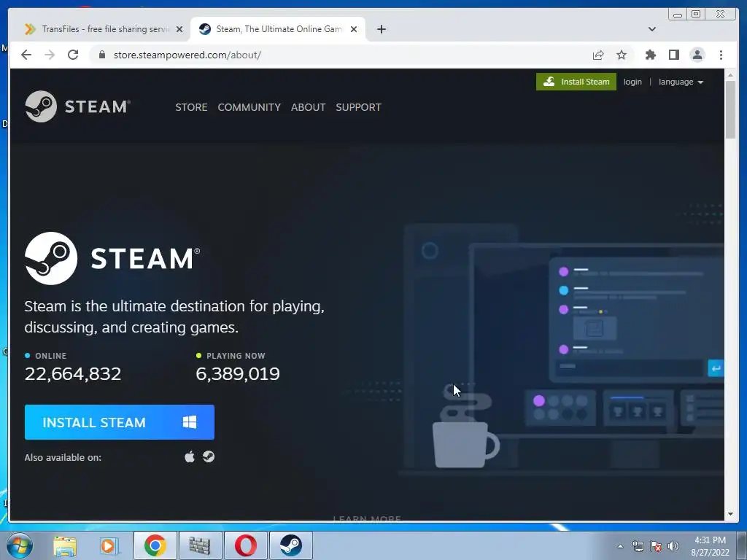Show hidden system tray icons
This screenshot has height=560, width=747.
[x=620, y=546]
